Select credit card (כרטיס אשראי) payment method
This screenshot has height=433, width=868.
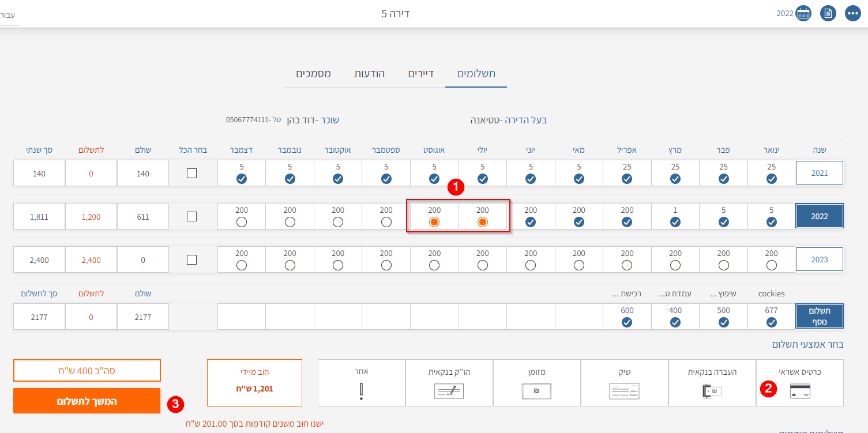[799, 383]
